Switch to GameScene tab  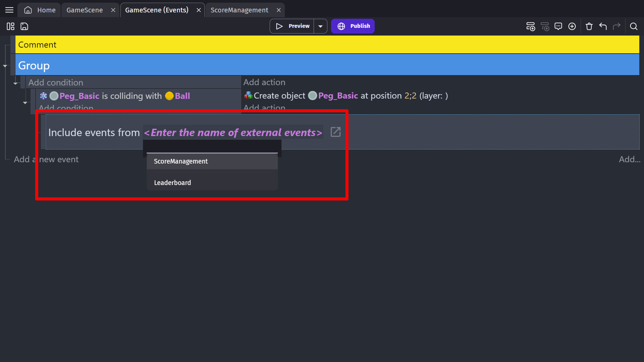click(x=84, y=10)
